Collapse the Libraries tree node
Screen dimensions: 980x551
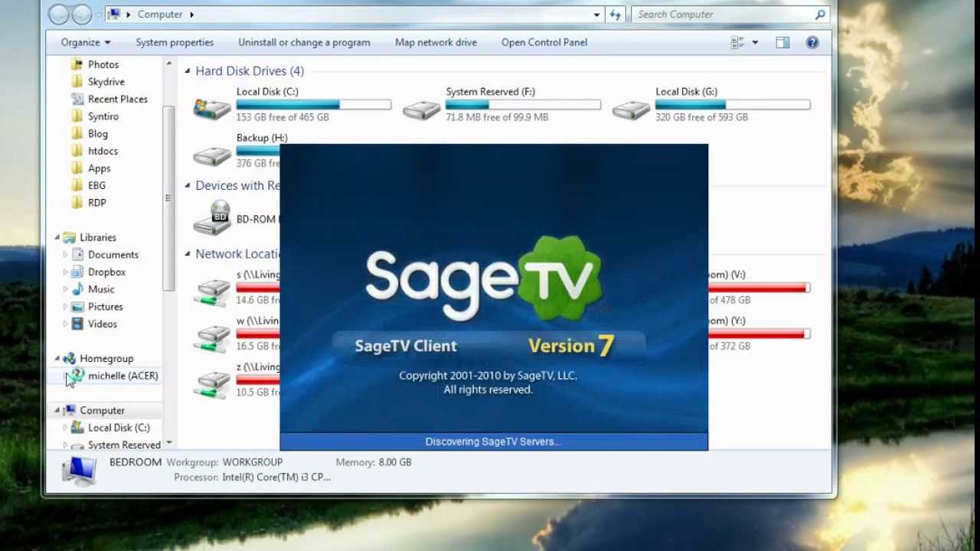[57, 237]
